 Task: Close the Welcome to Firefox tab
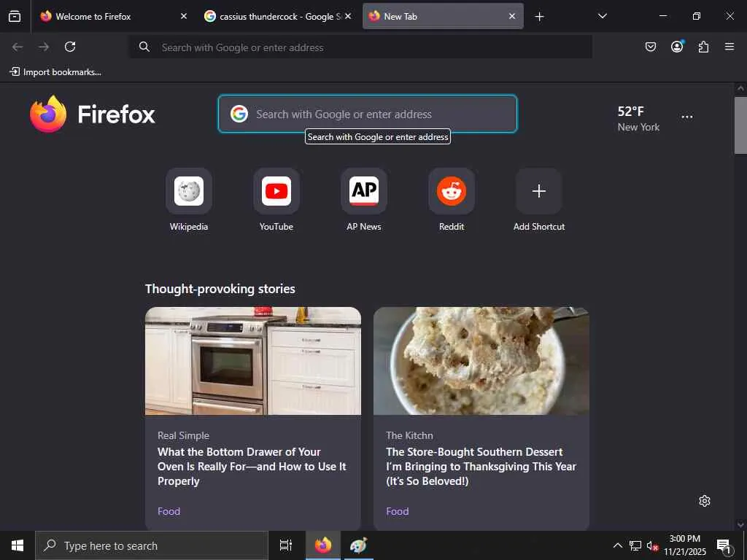(x=184, y=16)
